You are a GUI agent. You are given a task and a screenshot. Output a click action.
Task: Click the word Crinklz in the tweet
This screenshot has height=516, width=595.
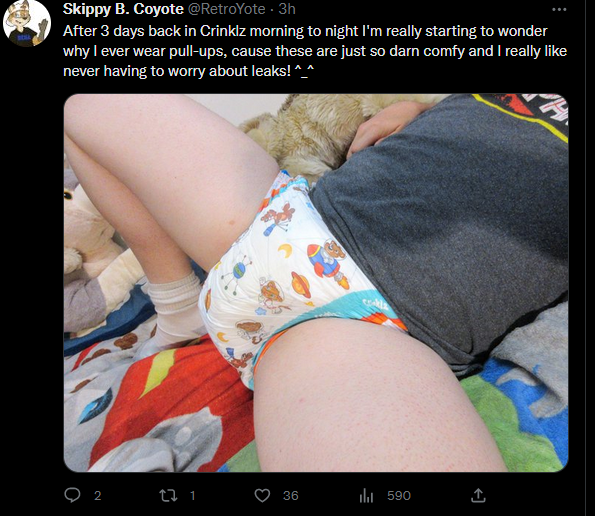(223, 31)
